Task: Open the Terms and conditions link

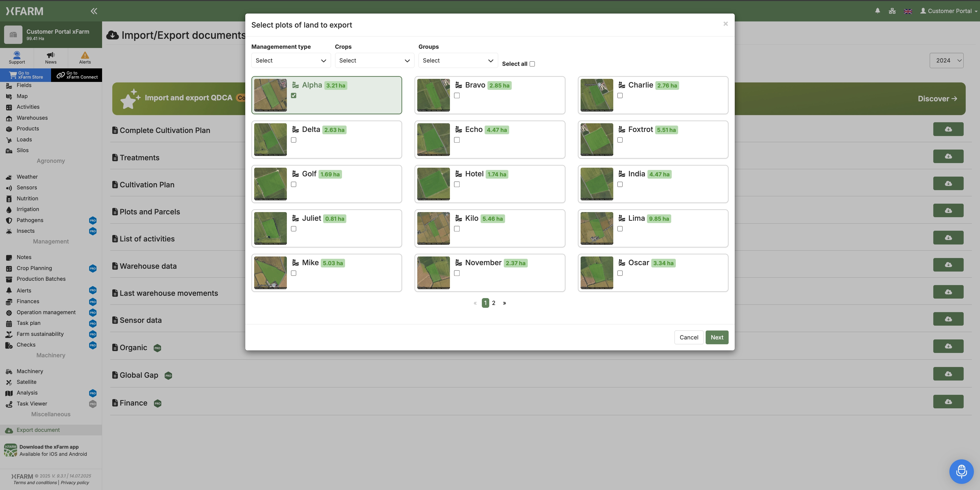Action: click(x=35, y=482)
